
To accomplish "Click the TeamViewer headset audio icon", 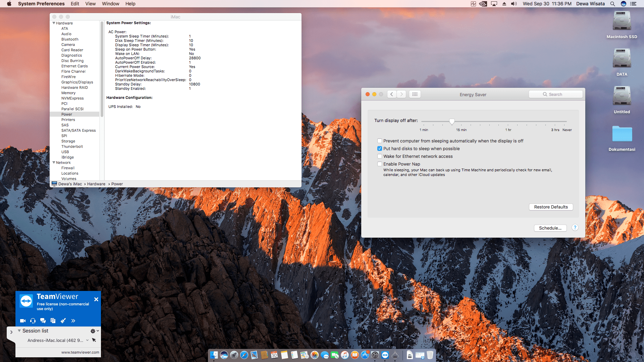I will click(x=33, y=321).
